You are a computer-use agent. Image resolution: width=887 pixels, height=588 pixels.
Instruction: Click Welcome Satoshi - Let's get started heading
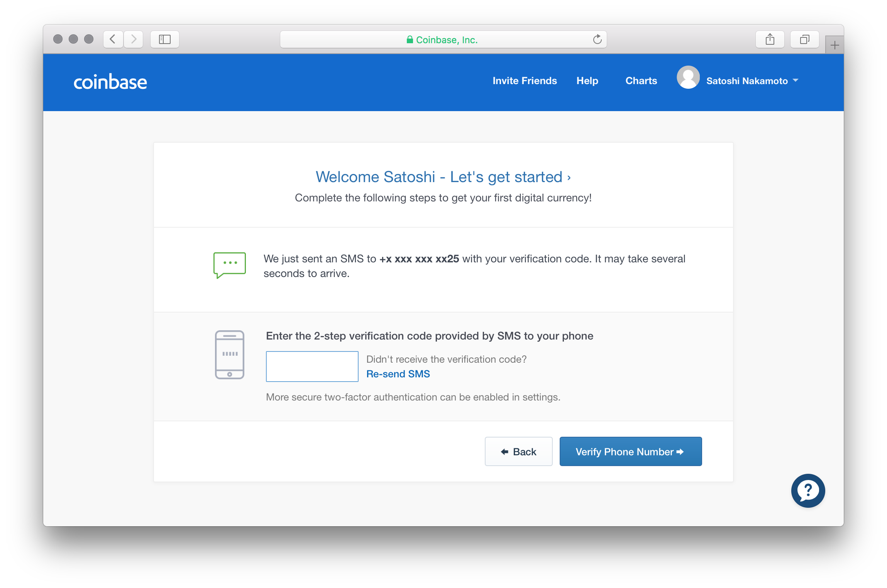443,177
